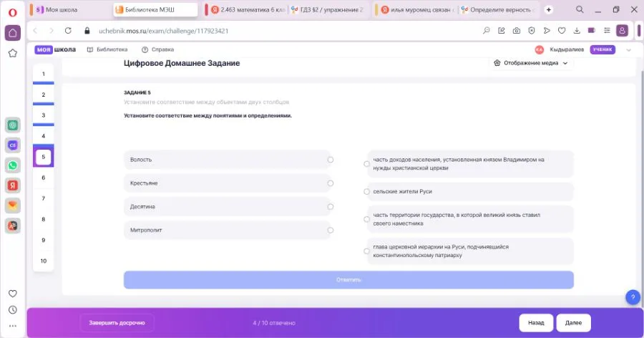Screen dimensions: 644x338
Task: Go to question 6 in task list
Action: coord(44,178)
